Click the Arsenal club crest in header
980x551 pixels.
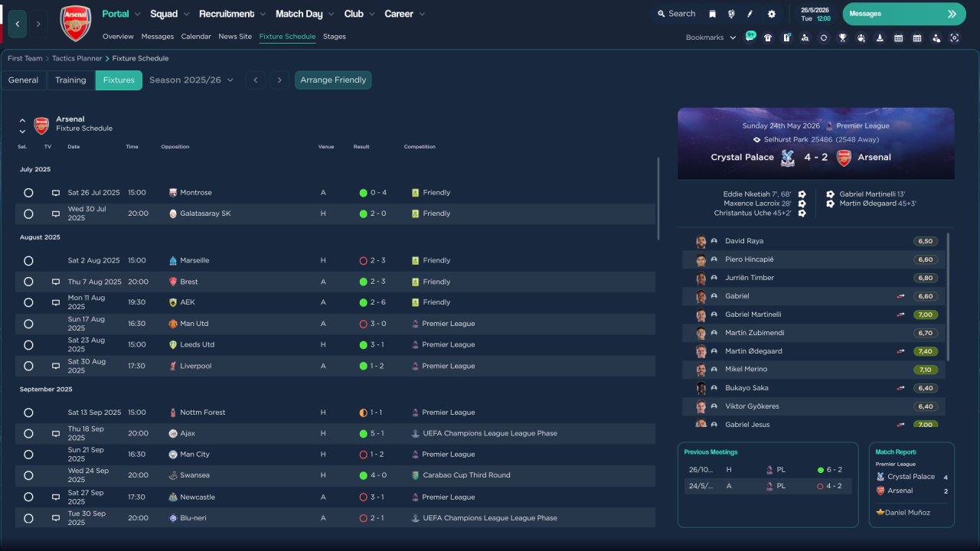tap(75, 24)
